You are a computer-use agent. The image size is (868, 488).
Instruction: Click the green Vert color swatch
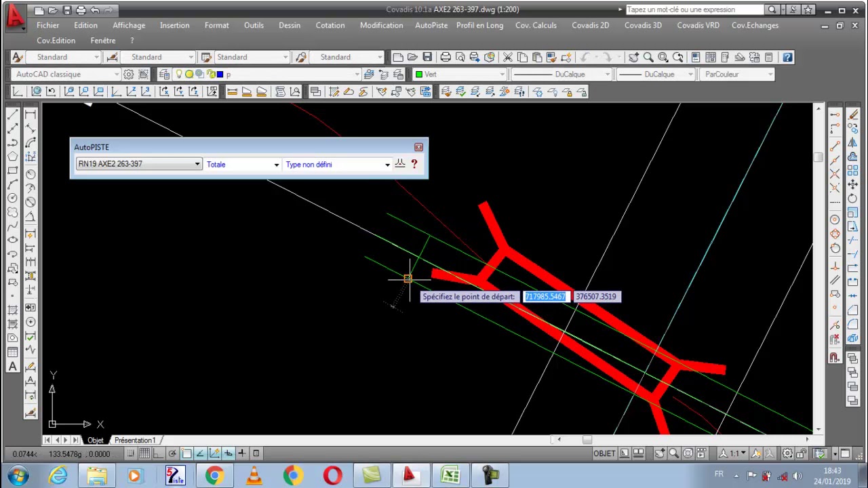[x=419, y=74]
